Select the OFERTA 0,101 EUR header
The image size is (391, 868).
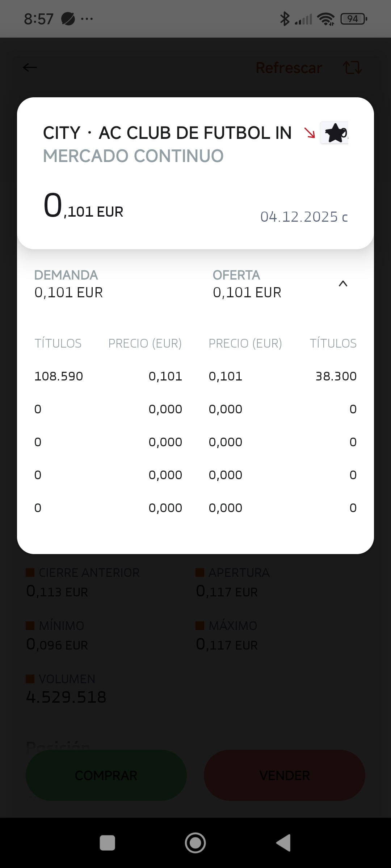coord(247,284)
